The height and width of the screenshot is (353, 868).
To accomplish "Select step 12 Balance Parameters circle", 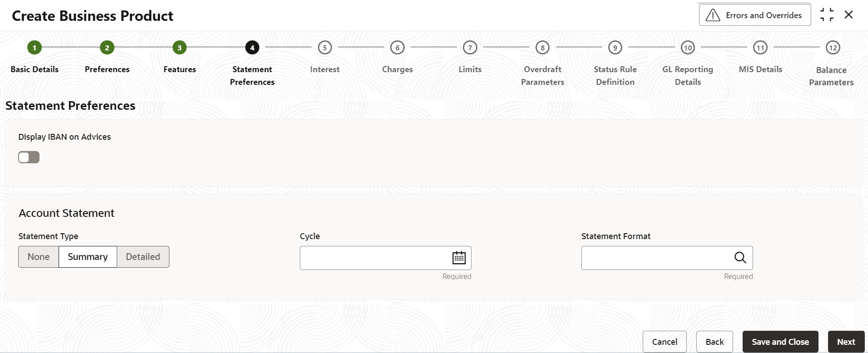I will 833,48.
